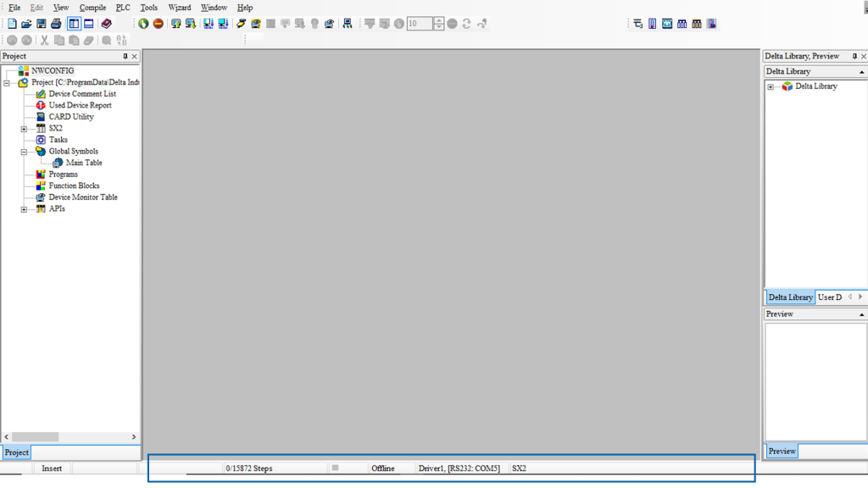Select Tasks in project tree
Viewport: 868px width, 488px height.
[58, 140]
